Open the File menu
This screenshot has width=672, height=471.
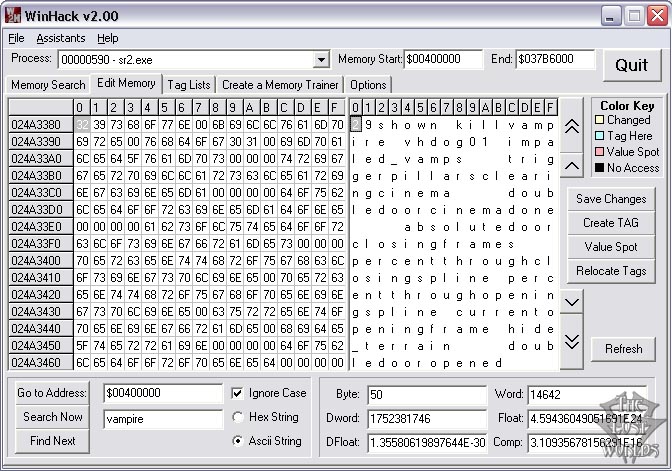pos(16,38)
